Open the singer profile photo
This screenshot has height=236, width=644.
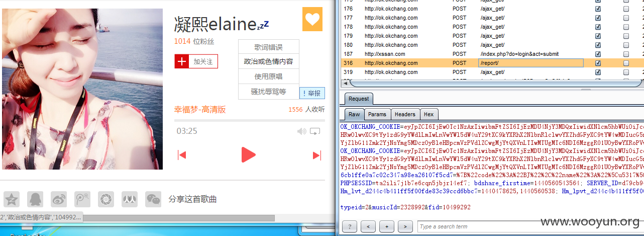tap(82, 89)
